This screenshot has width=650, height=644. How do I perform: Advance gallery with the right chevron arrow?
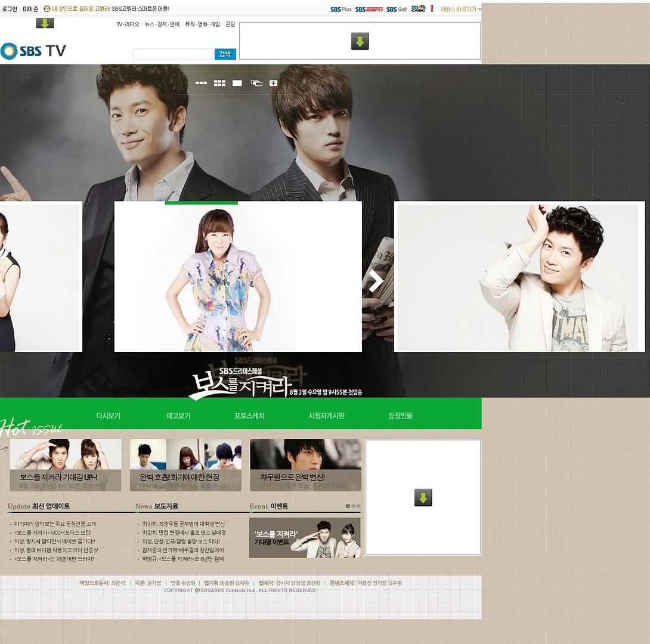tap(376, 281)
